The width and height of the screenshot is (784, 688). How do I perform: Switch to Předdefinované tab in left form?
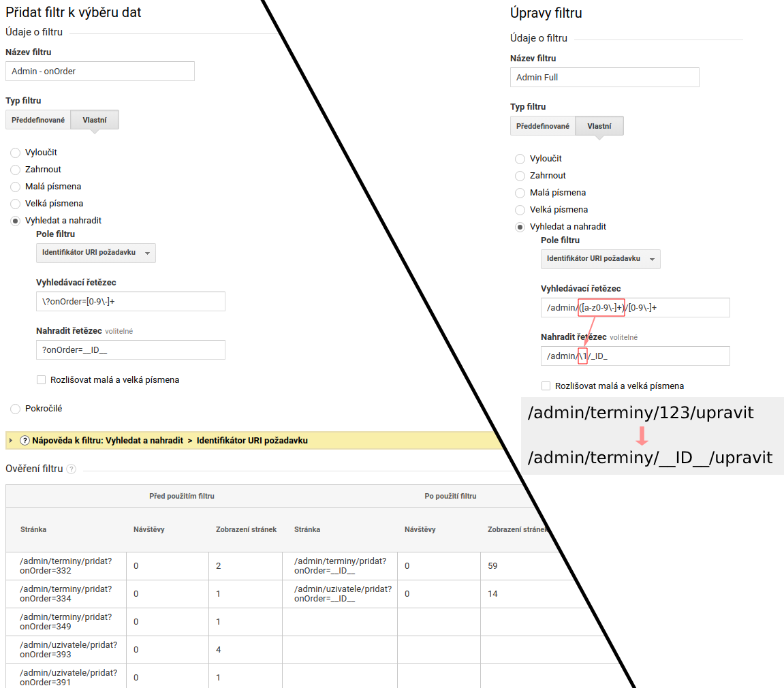[x=38, y=120]
